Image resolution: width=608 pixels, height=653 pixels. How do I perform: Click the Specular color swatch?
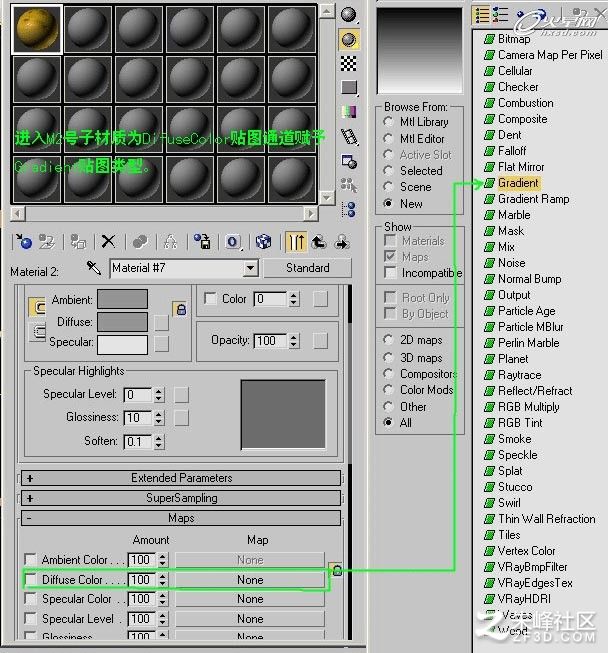(122, 345)
